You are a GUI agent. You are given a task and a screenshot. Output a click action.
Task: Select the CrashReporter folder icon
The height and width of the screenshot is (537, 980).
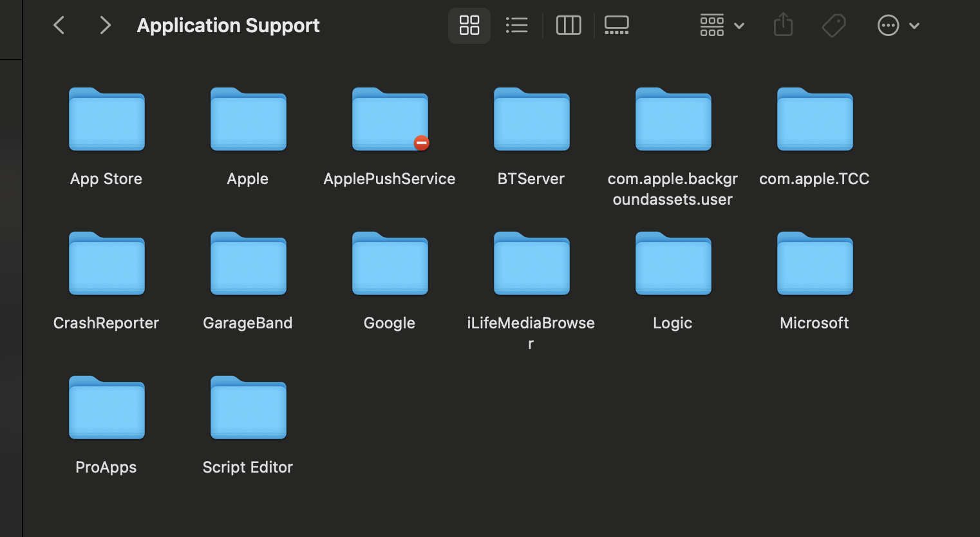point(107,263)
